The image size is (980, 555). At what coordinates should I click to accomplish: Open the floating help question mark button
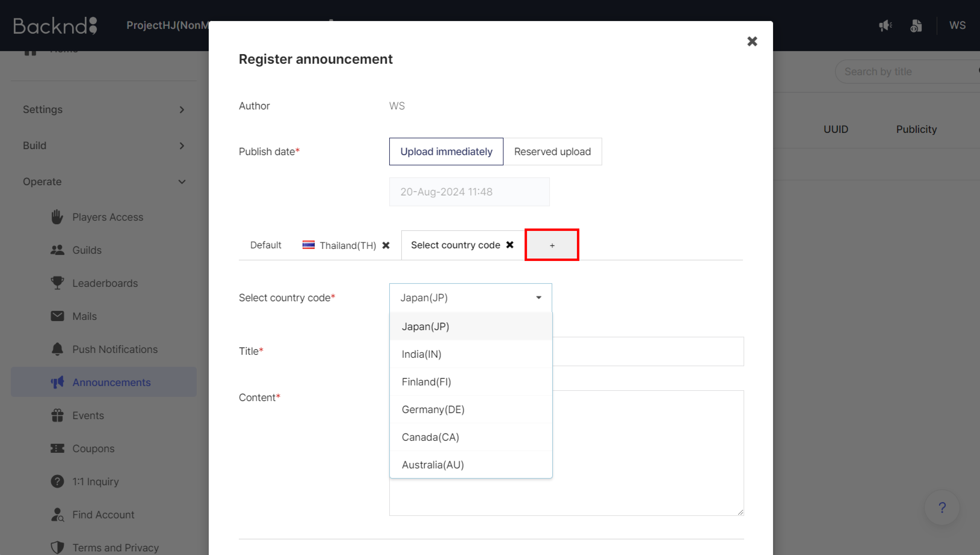pyautogui.click(x=942, y=507)
